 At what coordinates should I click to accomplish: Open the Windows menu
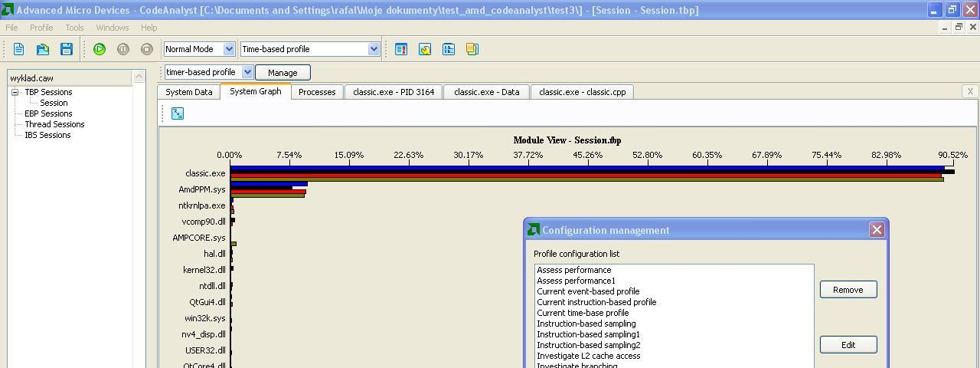tap(113, 28)
